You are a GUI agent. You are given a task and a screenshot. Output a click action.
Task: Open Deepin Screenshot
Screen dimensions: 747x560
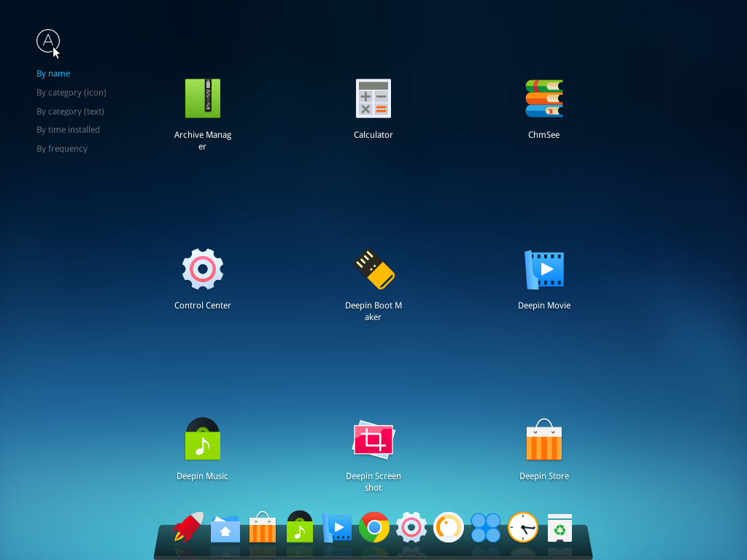[x=373, y=440]
